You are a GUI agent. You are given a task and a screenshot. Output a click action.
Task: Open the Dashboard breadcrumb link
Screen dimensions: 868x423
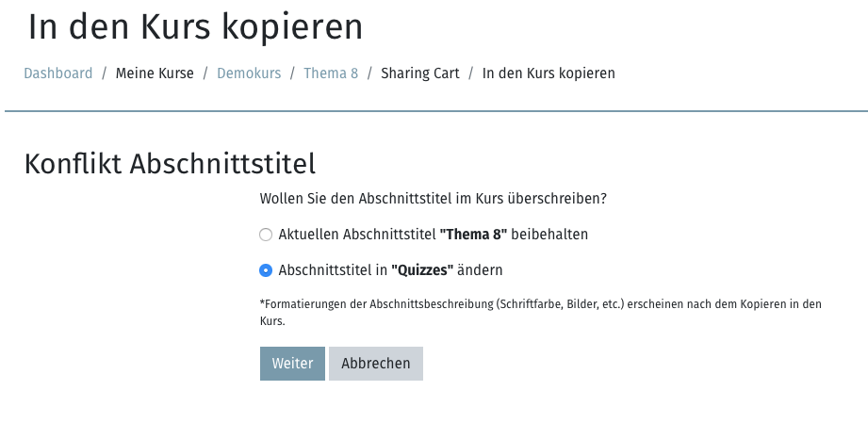coord(58,73)
